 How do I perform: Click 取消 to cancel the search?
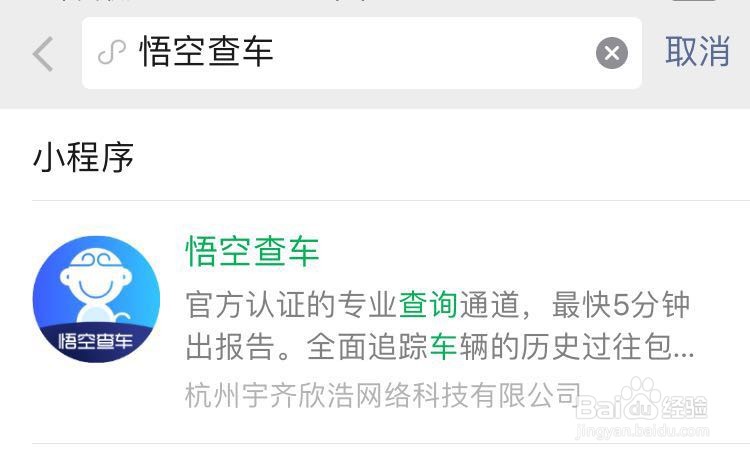(697, 51)
